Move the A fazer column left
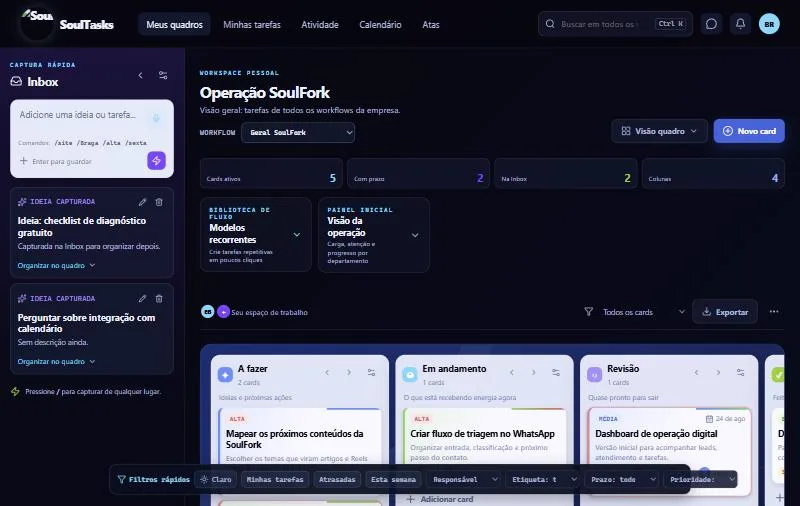800x506 pixels. pos(327,372)
